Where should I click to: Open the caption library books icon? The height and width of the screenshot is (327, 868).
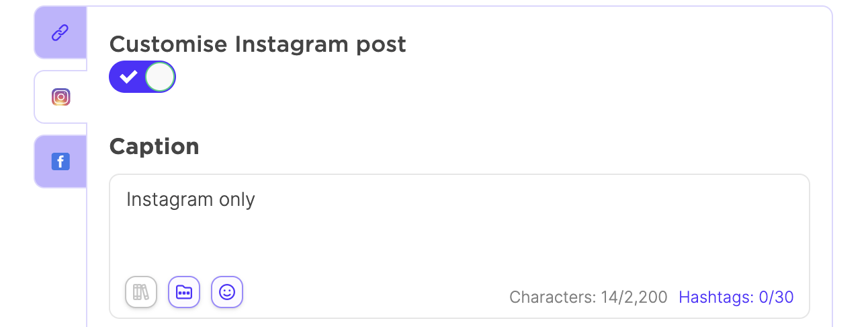[141, 292]
